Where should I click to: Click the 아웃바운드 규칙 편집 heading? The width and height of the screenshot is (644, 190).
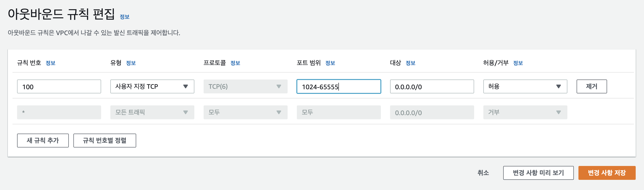(61, 14)
